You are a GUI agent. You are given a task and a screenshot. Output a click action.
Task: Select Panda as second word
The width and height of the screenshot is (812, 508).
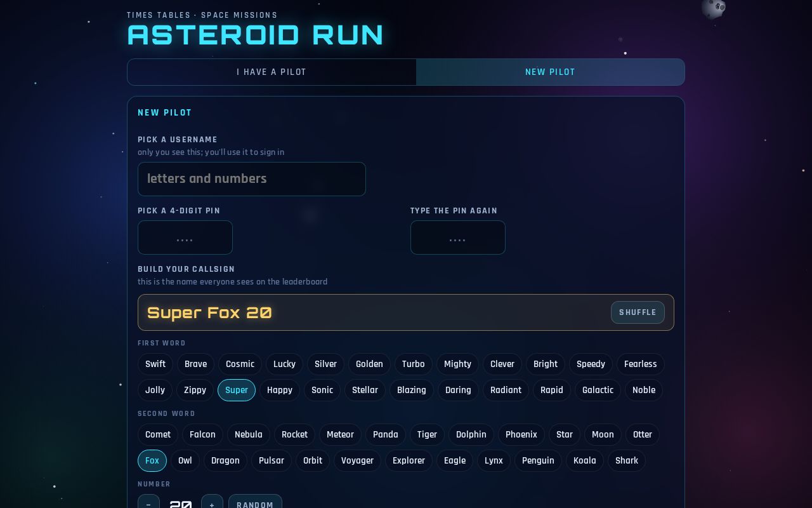coord(386,434)
